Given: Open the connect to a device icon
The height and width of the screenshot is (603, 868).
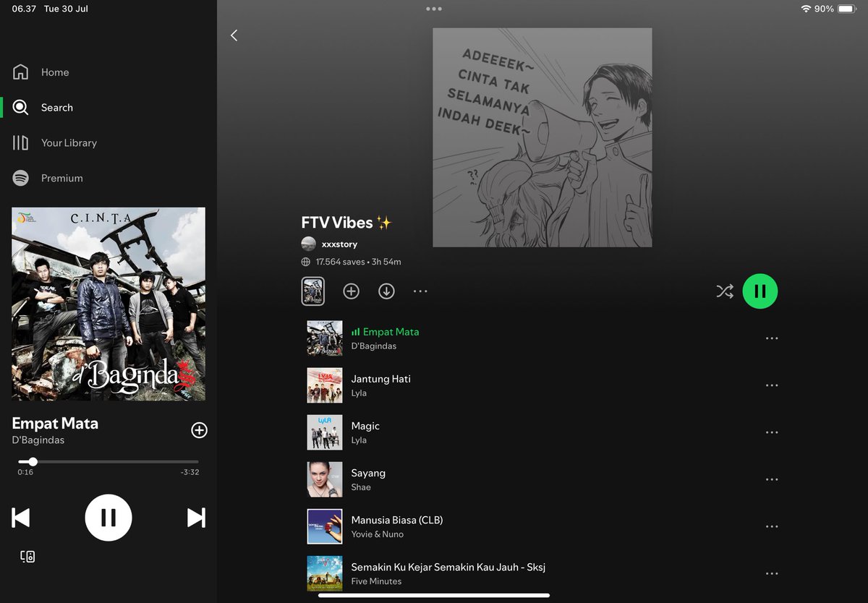Looking at the screenshot, I should click(x=27, y=557).
